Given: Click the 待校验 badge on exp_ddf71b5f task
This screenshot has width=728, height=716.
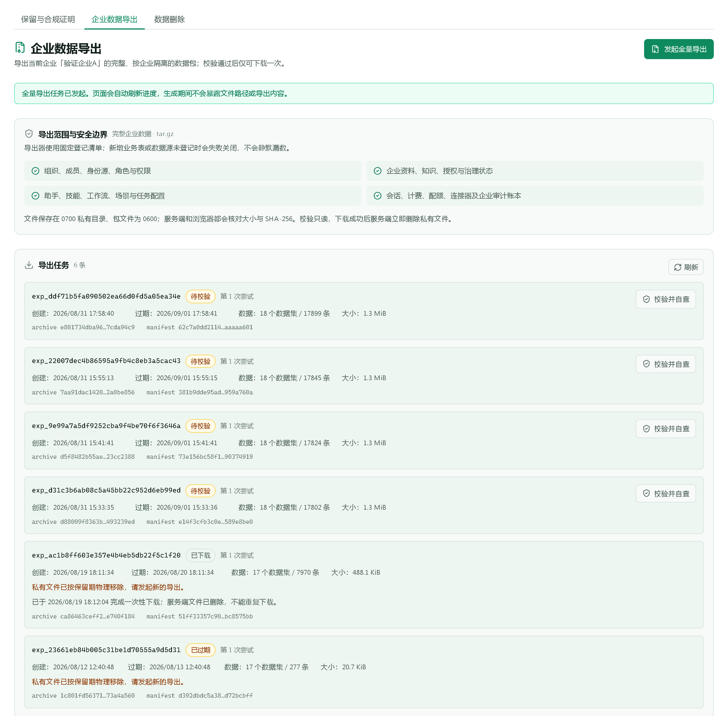Looking at the screenshot, I should (x=200, y=297).
